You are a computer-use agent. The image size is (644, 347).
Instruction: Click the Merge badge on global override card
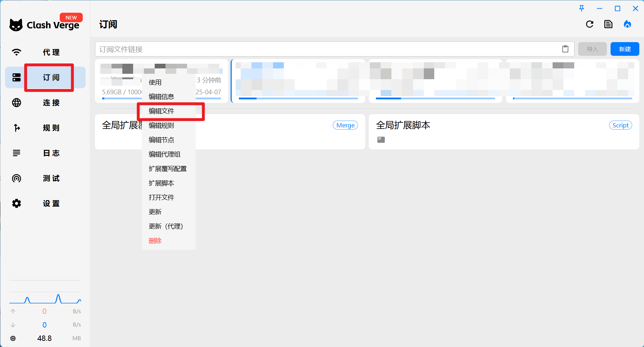(345, 125)
